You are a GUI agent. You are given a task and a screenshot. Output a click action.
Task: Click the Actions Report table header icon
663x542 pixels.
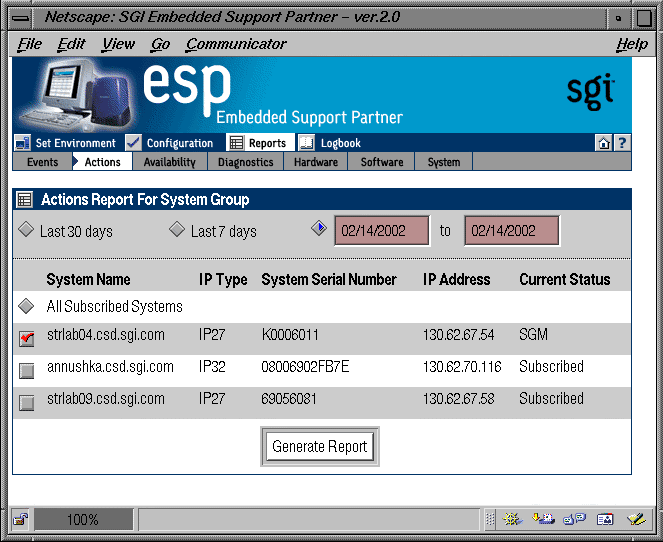(x=25, y=199)
